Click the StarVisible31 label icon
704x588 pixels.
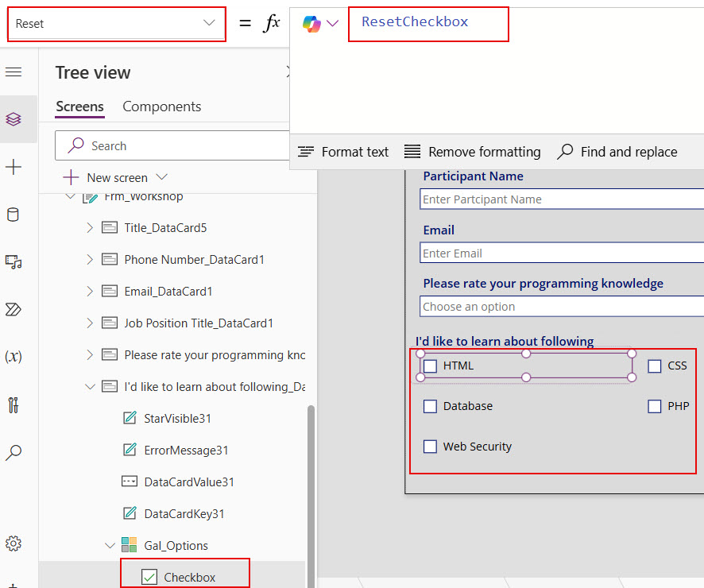click(130, 418)
